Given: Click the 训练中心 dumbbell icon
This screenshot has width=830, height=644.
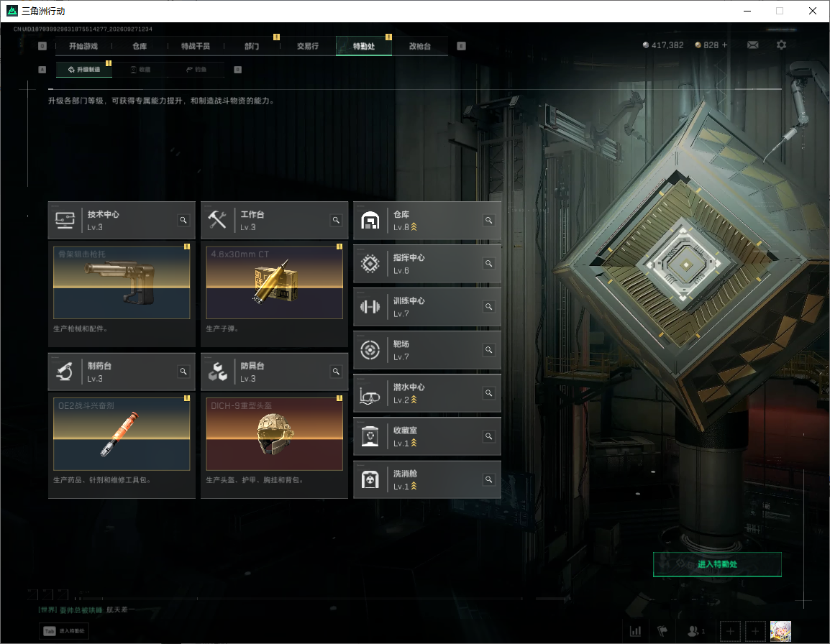Looking at the screenshot, I should [x=370, y=307].
